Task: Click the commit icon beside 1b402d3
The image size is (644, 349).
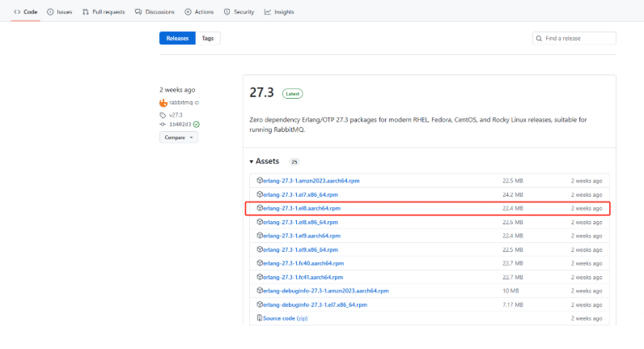Action: tap(163, 124)
